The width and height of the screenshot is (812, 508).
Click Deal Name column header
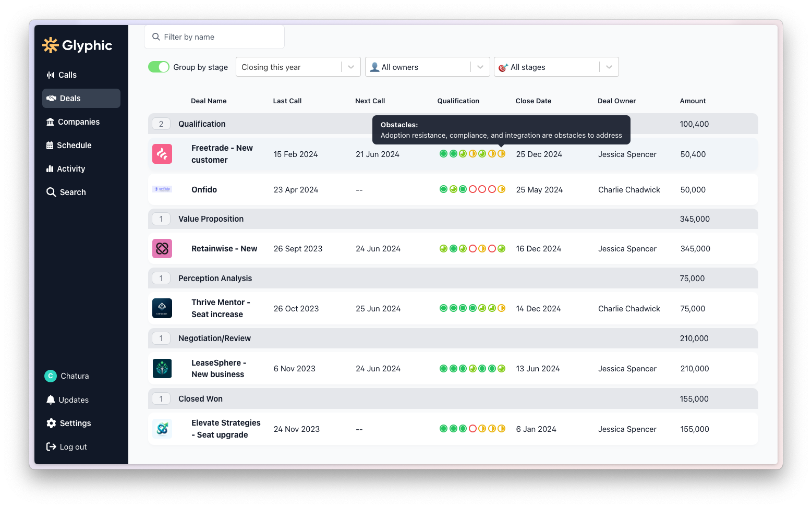click(x=209, y=101)
